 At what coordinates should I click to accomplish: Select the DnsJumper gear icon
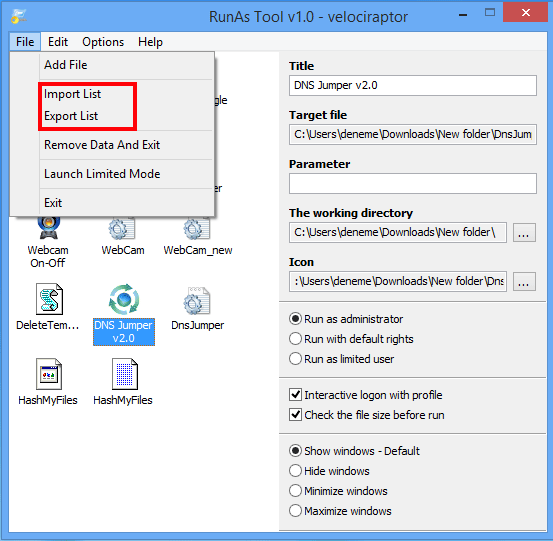pos(197,301)
